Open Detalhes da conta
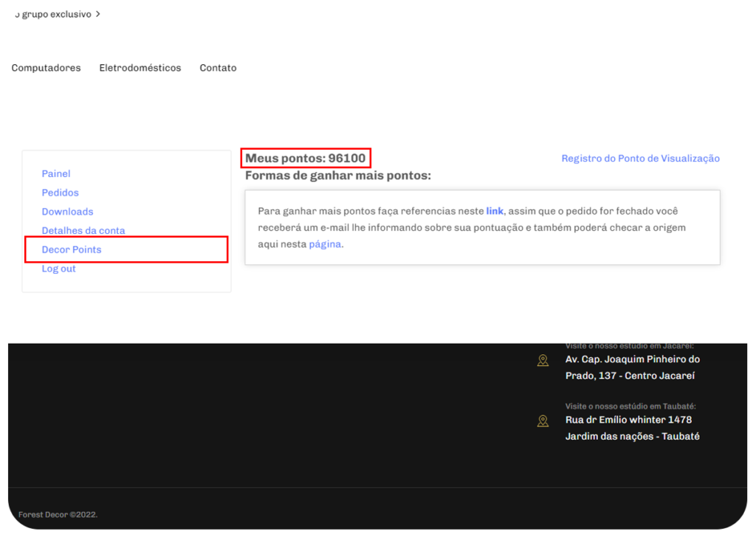Viewport: 756px width, 540px height. (x=83, y=231)
